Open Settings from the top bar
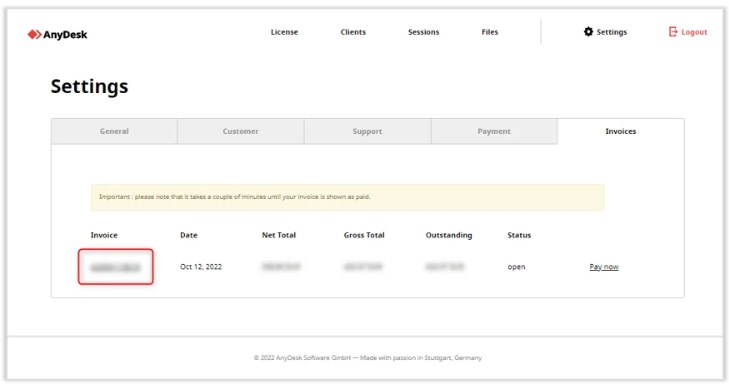Image resolution: width=729 pixels, height=386 pixels. click(x=605, y=32)
